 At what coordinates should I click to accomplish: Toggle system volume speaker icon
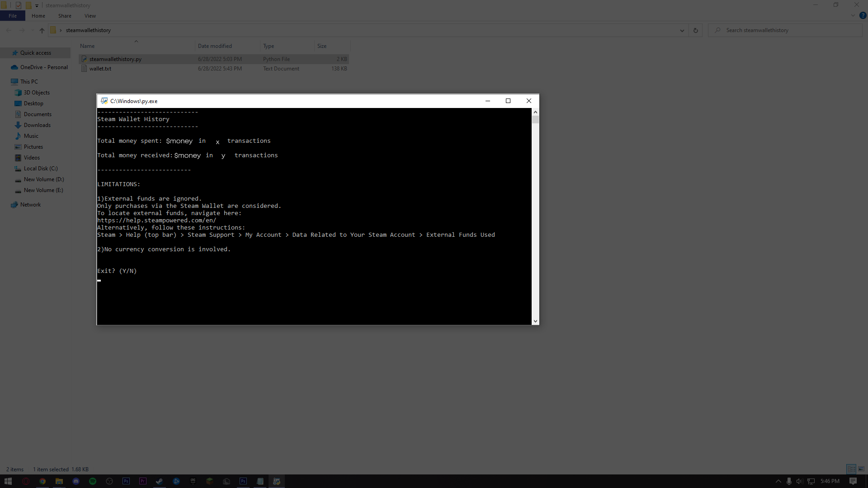click(799, 481)
